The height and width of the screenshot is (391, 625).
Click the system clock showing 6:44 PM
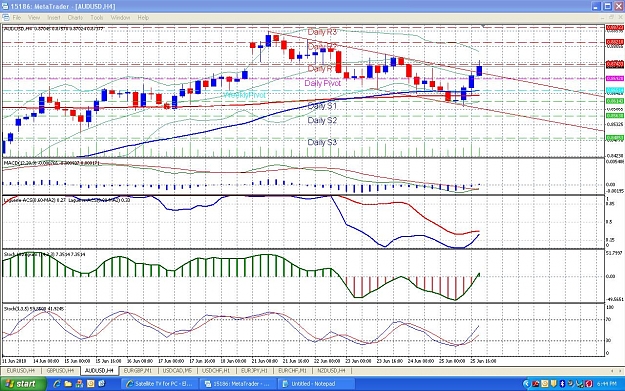(606, 384)
